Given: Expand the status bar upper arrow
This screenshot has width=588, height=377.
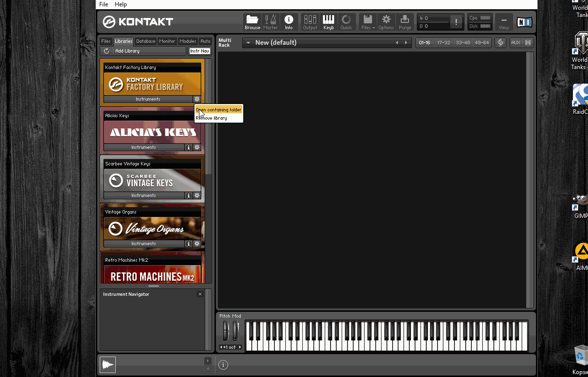Looking at the screenshot, I should (208, 360).
